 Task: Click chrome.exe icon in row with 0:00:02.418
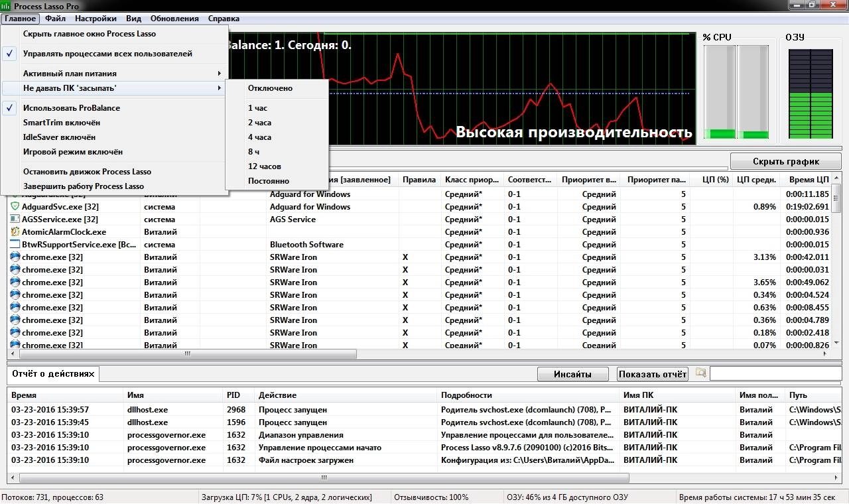point(15,333)
